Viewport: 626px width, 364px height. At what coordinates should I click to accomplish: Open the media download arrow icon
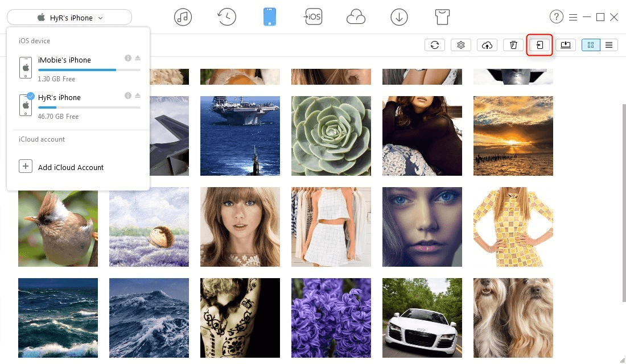tap(399, 17)
